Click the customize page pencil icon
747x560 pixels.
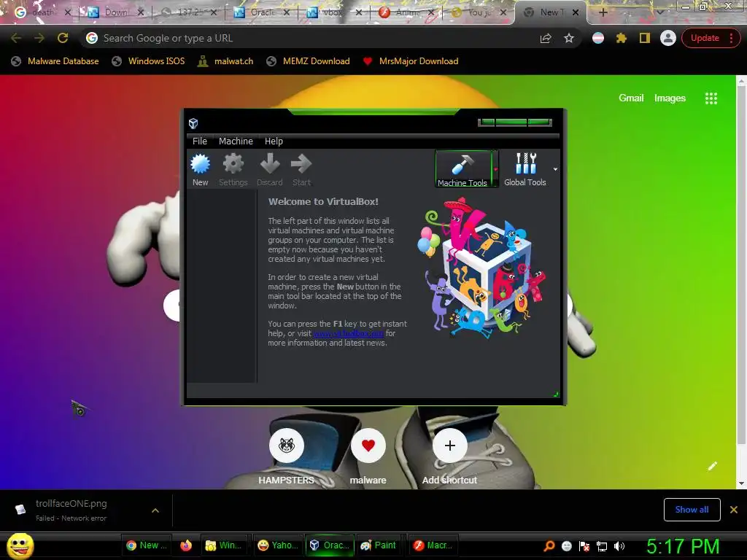pyautogui.click(x=712, y=466)
